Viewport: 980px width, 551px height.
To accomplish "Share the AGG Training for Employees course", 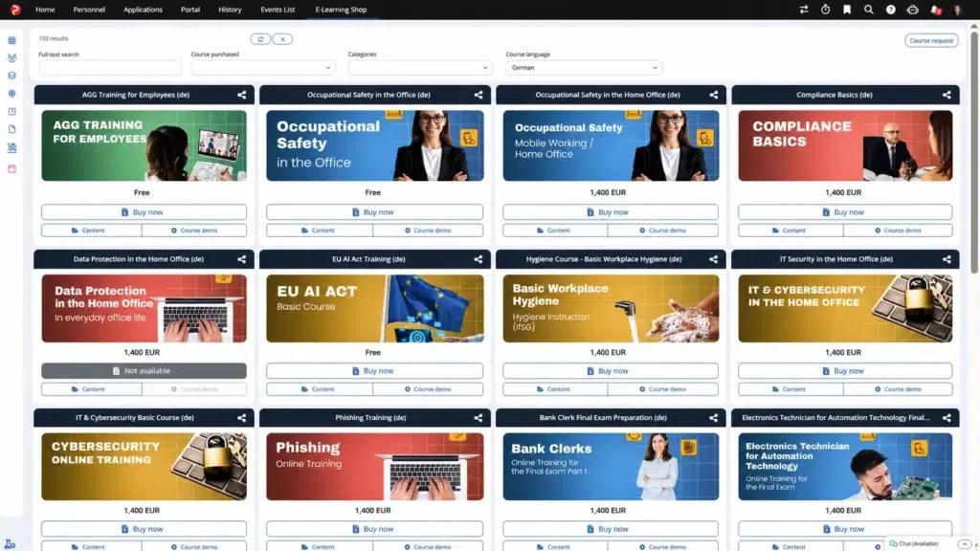I will (x=242, y=95).
